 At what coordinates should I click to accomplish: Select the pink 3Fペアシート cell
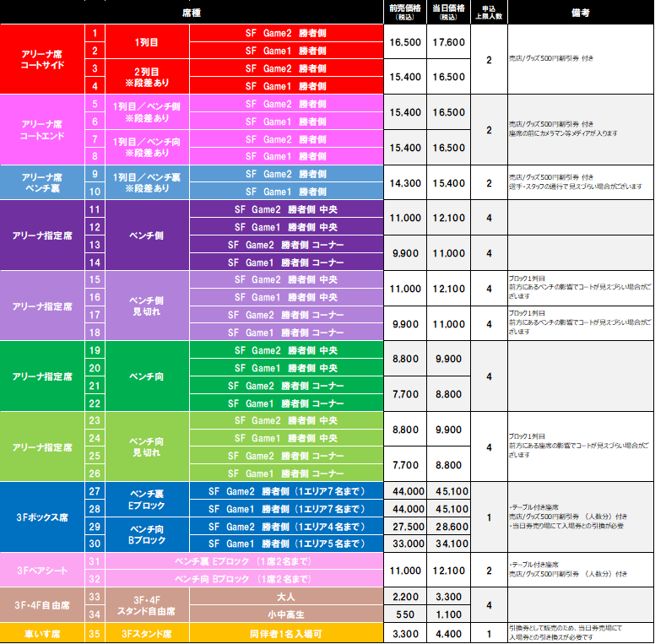(x=42, y=571)
